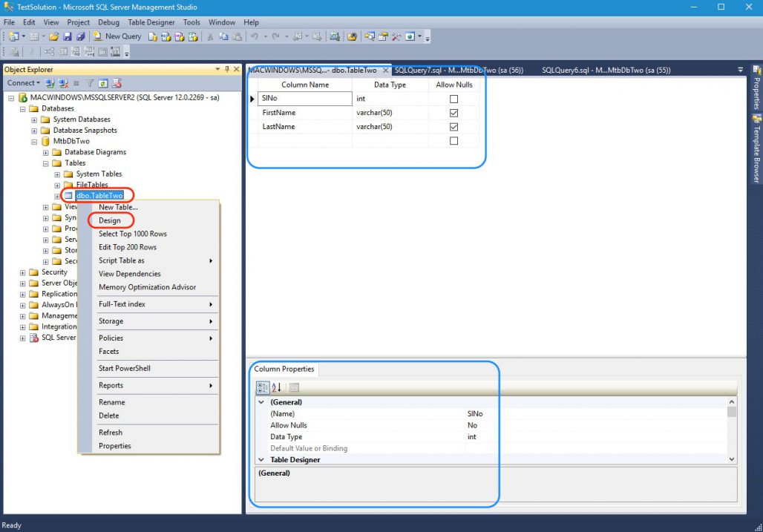Click the Connect Object Explorer icon
The height and width of the screenshot is (532, 763).
[50, 83]
